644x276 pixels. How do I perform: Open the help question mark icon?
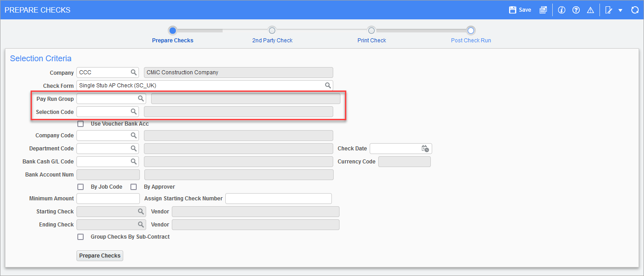(576, 9)
